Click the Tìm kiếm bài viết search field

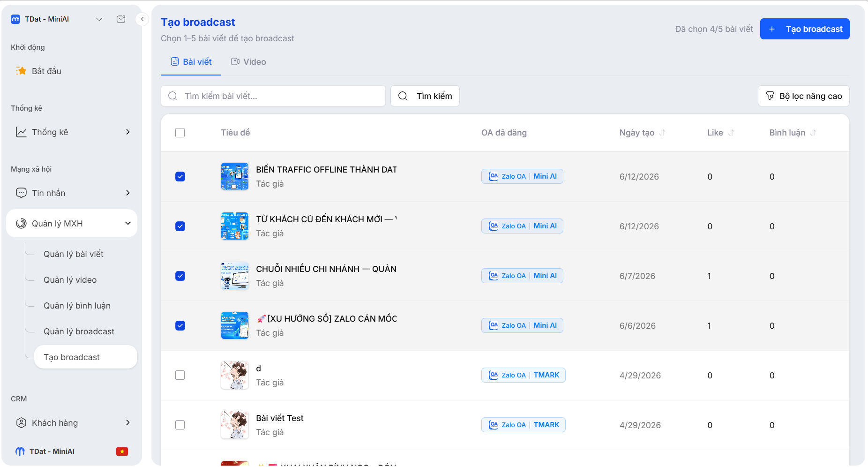pos(273,96)
